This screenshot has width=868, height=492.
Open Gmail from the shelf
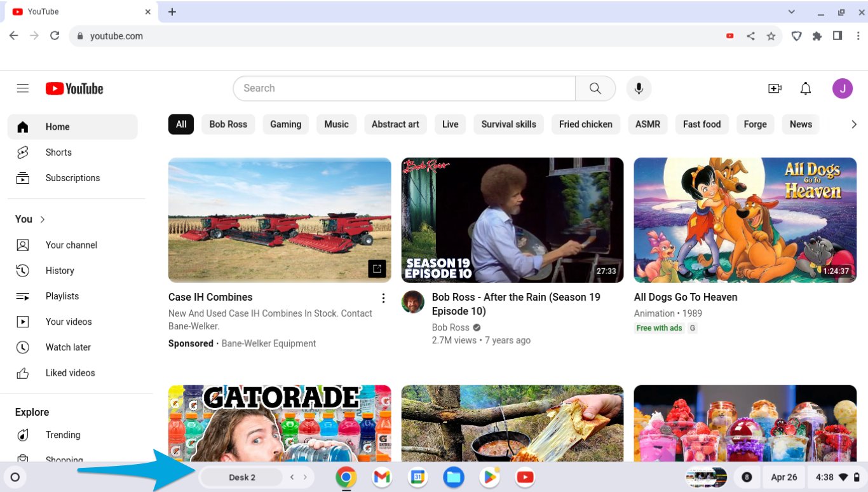pyautogui.click(x=382, y=477)
